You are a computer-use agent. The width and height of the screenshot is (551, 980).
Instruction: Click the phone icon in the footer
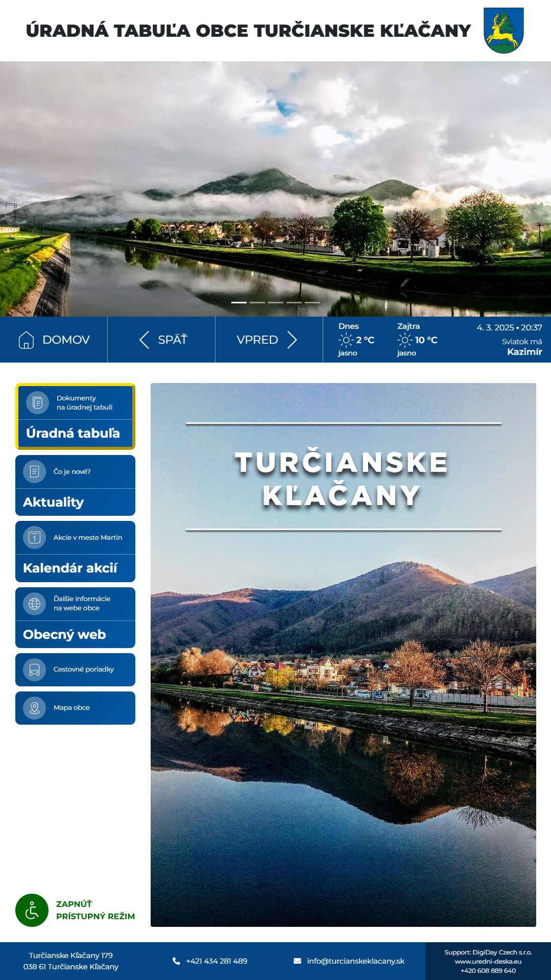pos(176,961)
